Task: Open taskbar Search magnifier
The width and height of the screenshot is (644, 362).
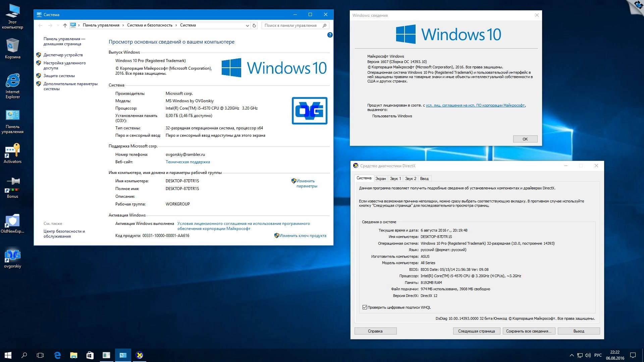Action: [24, 355]
